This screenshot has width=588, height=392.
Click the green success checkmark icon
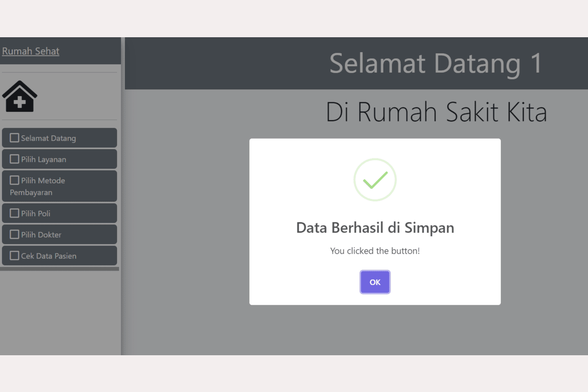coord(375,180)
